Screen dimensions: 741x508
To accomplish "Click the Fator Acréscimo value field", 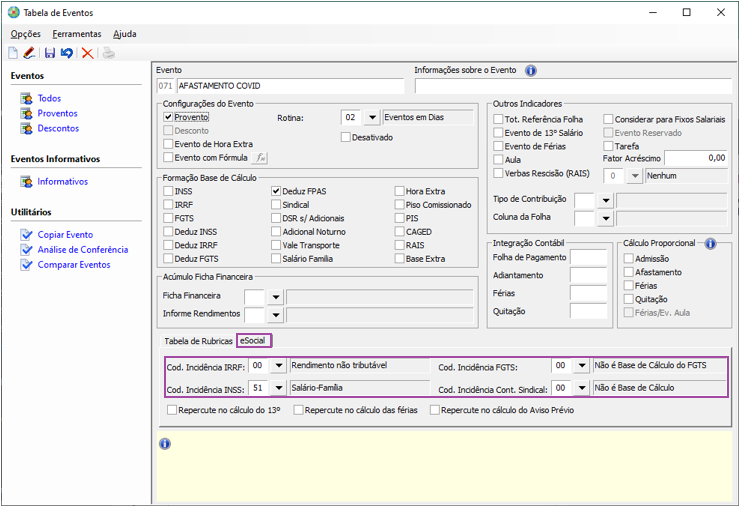I will click(696, 158).
